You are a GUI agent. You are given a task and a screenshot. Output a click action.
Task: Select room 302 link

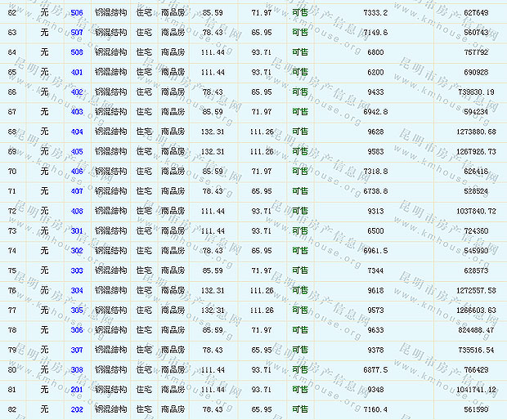(x=77, y=251)
